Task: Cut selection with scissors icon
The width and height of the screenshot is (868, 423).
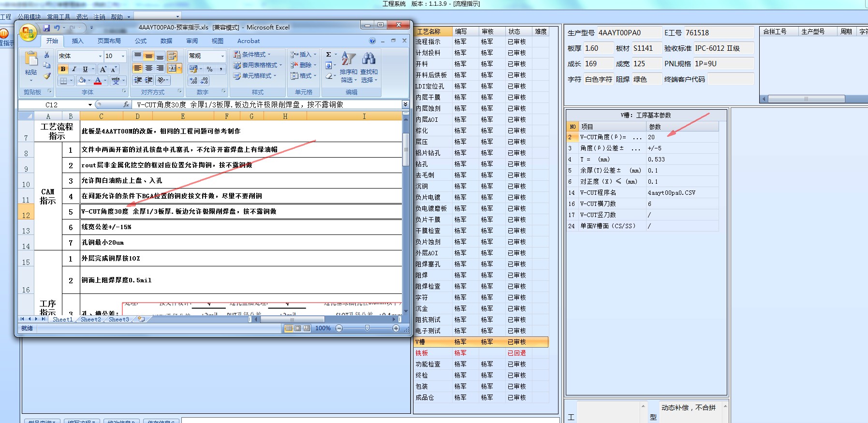Action: (47, 55)
